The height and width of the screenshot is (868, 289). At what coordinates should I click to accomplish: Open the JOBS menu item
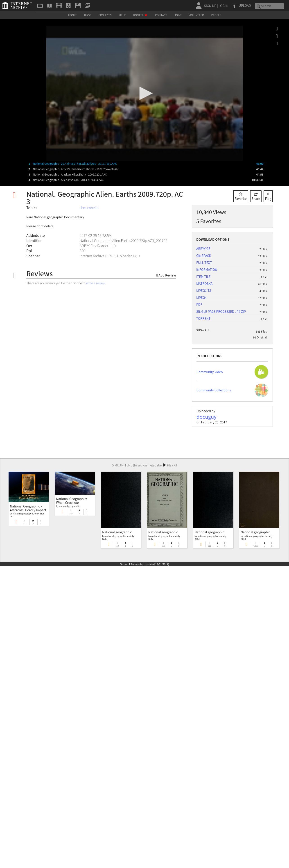(x=178, y=15)
